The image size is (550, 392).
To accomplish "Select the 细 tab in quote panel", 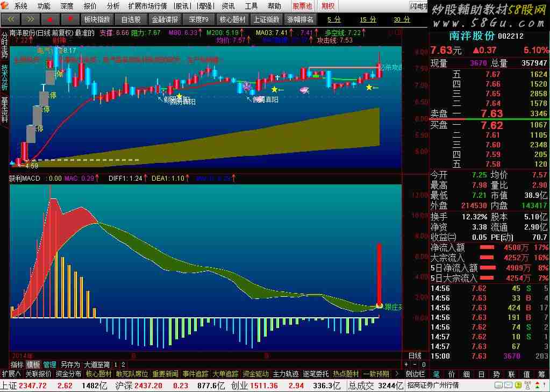I will (x=466, y=374).
